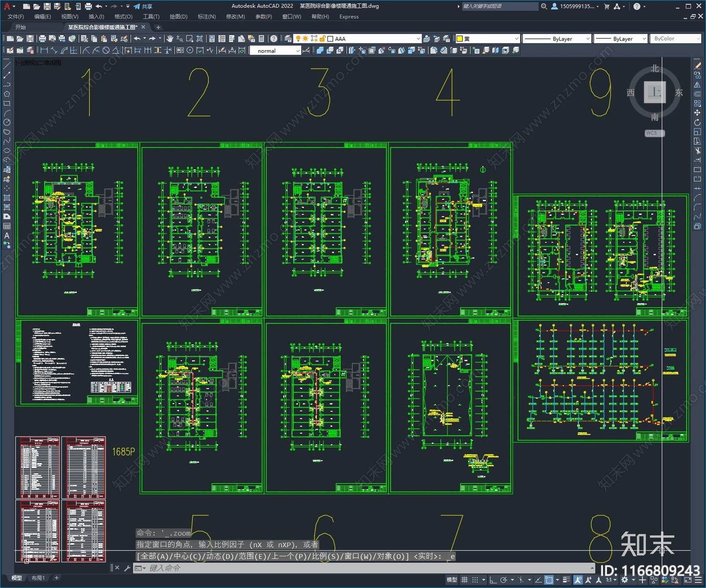Click the Circle draw tool in left toolbar
This screenshot has height=588, width=706.
coord(7,122)
